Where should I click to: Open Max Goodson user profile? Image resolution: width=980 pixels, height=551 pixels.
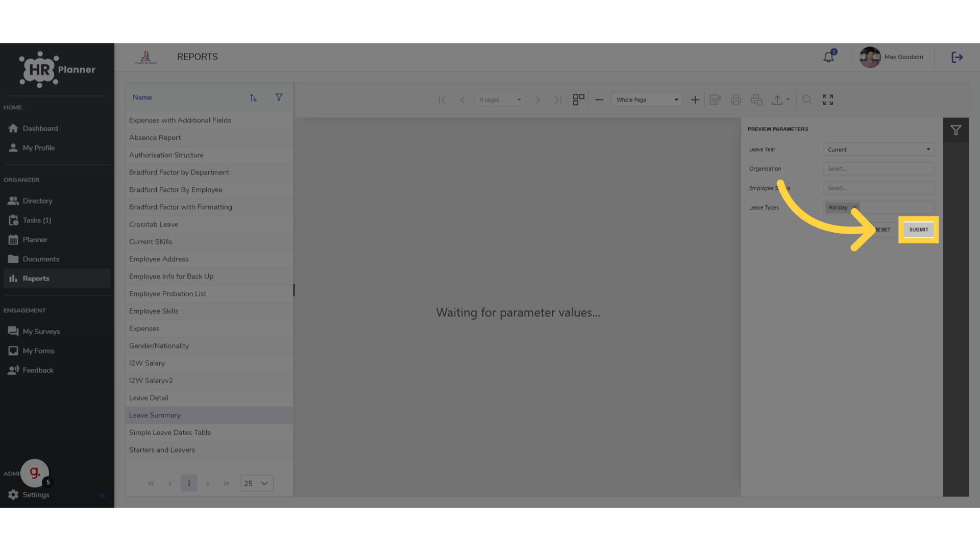(x=892, y=57)
